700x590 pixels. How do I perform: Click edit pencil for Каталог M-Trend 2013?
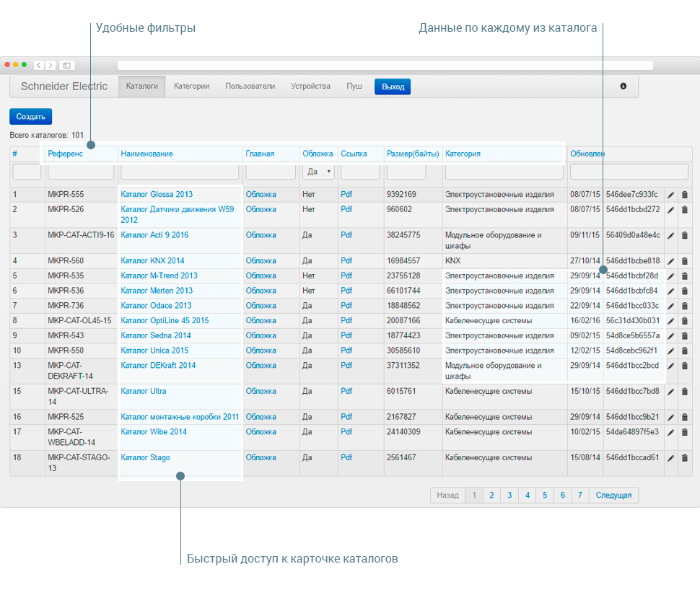coord(670,276)
